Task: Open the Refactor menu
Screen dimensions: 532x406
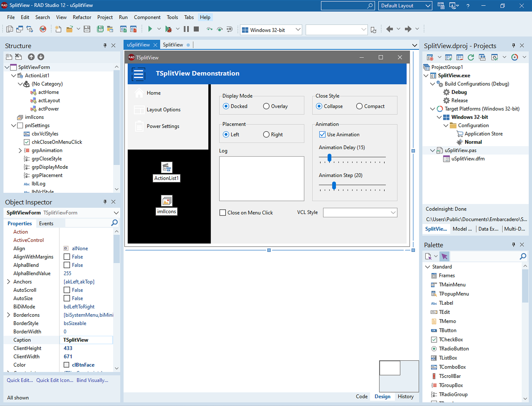Action: pos(82,17)
